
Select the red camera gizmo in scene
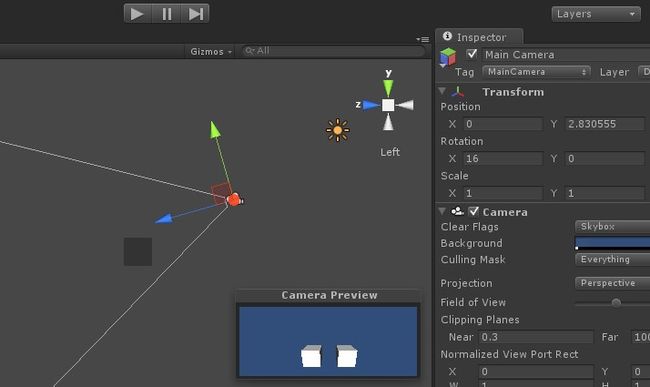[x=234, y=200]
